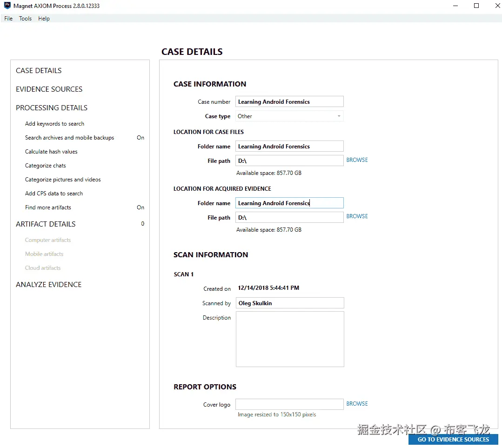Open Categorize pictures and videos option

click(x=63, y=179)
